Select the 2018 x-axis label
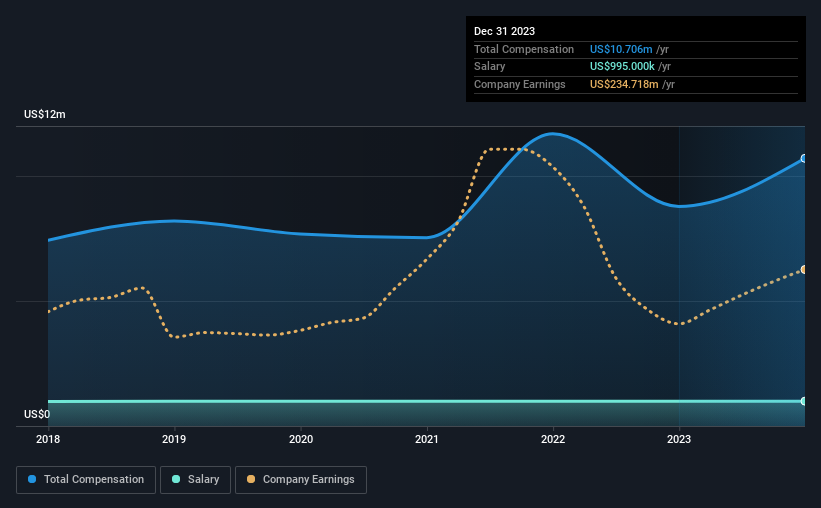Screen dimensions: 821x508 (48, 439)
